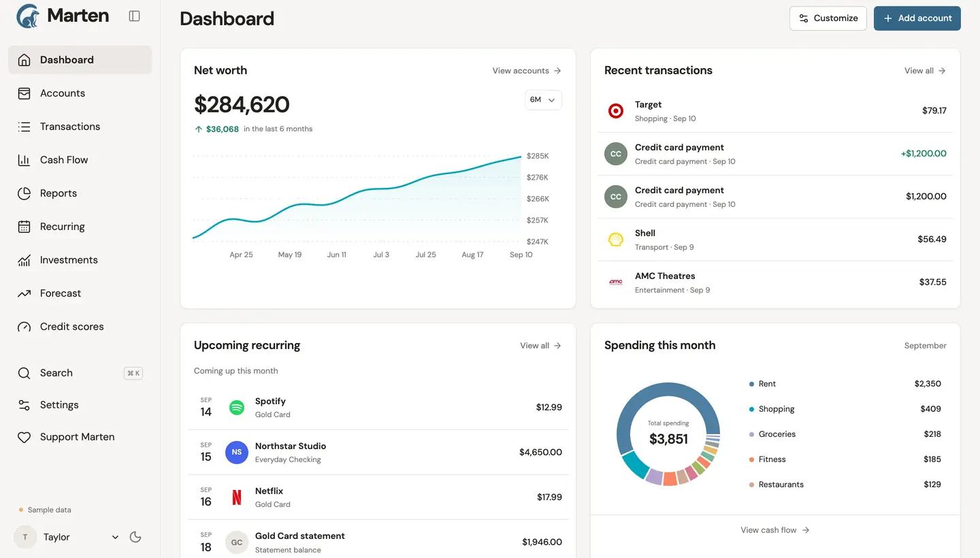Image resolution: width=980 pixels, height=558 pixels.
Task: Click the Fitness orange legend dot
Action: click(751, 459)
